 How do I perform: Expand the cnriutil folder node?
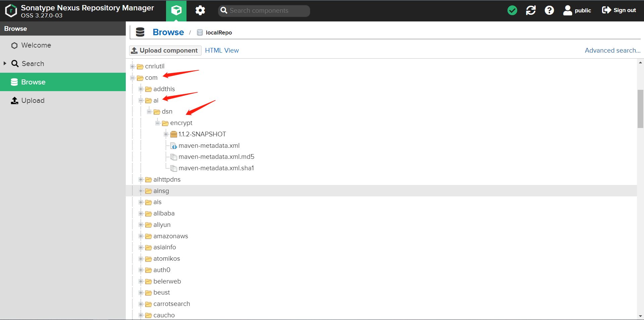point(132,66)
